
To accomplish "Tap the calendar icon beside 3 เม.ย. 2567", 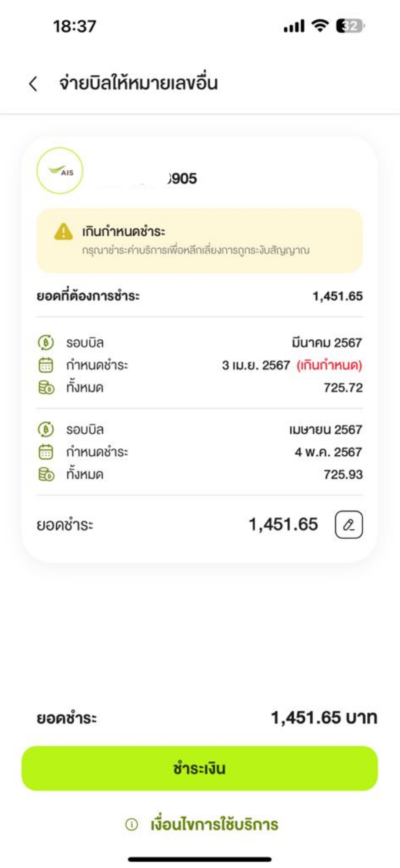I will tap(46, 365).
